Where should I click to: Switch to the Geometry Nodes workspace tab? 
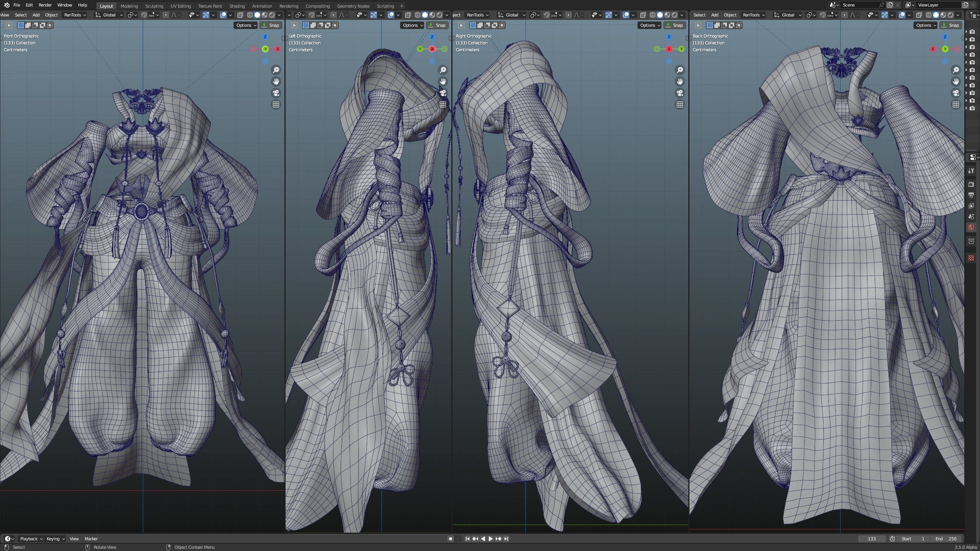click(x=353, y=6)
